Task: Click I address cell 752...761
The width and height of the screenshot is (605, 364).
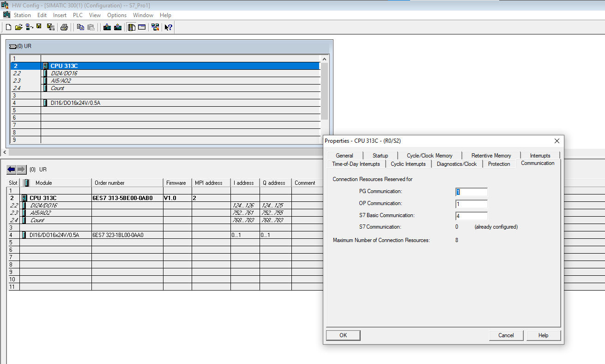Action: point(245,213)
